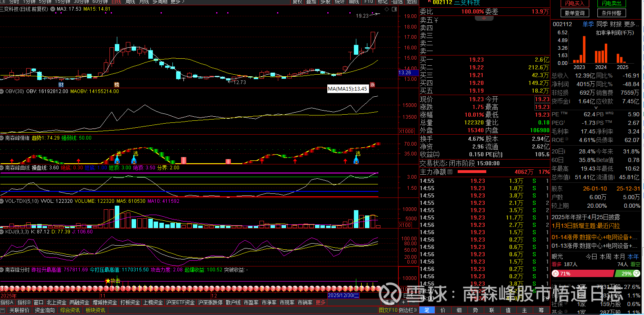Switch chart period to 月线
The width and height of the screenshot is (644, 315).
pyautogui.click(x=144, y=2)
